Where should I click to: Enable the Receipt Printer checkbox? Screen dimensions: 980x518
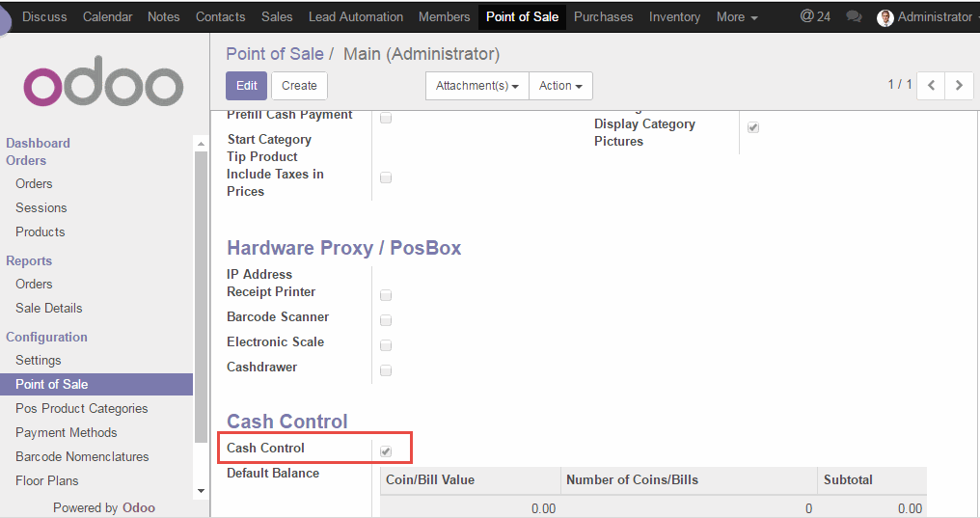click(386, 295)
